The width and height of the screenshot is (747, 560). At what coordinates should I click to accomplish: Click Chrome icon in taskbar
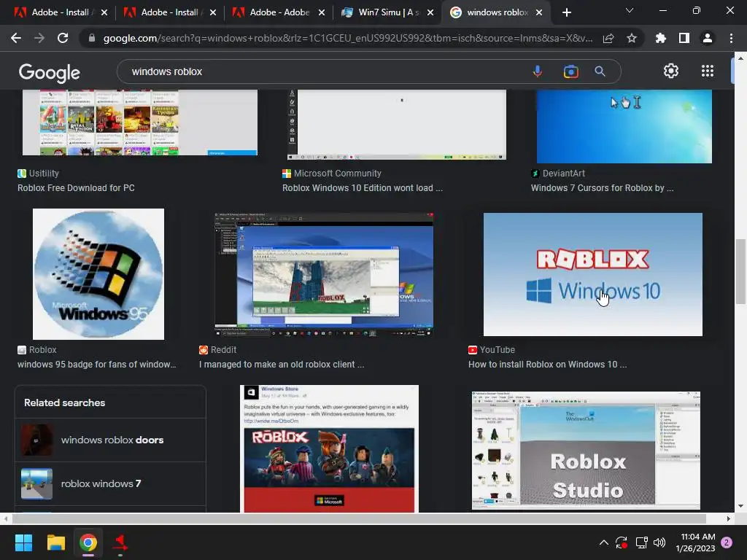88,542
